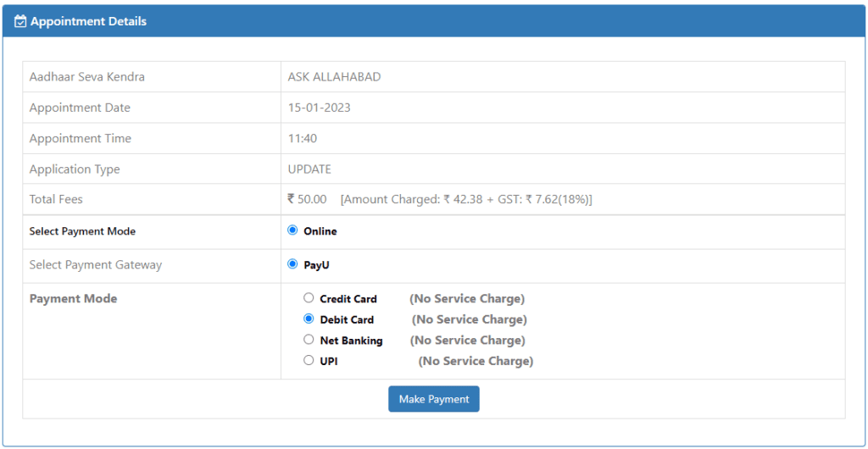Screen dimensions: 868x449
Task: Click the GST breakdown text in Total Fees
Action: tap(466, 199)
